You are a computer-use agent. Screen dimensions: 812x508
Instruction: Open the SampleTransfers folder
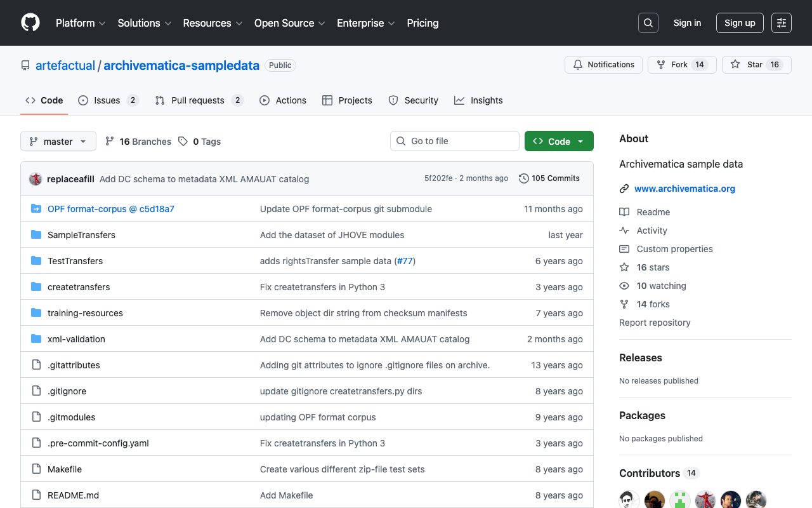point(81,235)
